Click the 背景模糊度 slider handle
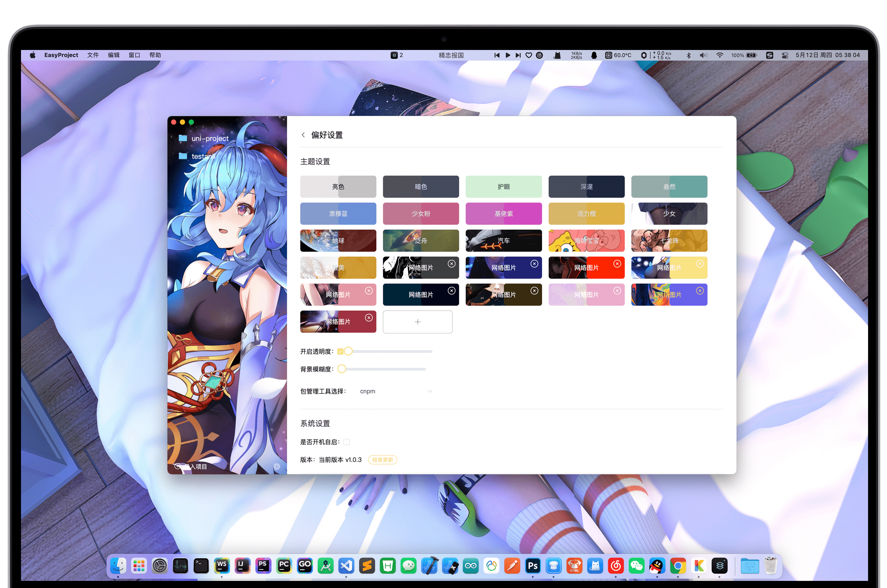The height and width of the screenshot is (588, 887). click(x=342, y=369)
